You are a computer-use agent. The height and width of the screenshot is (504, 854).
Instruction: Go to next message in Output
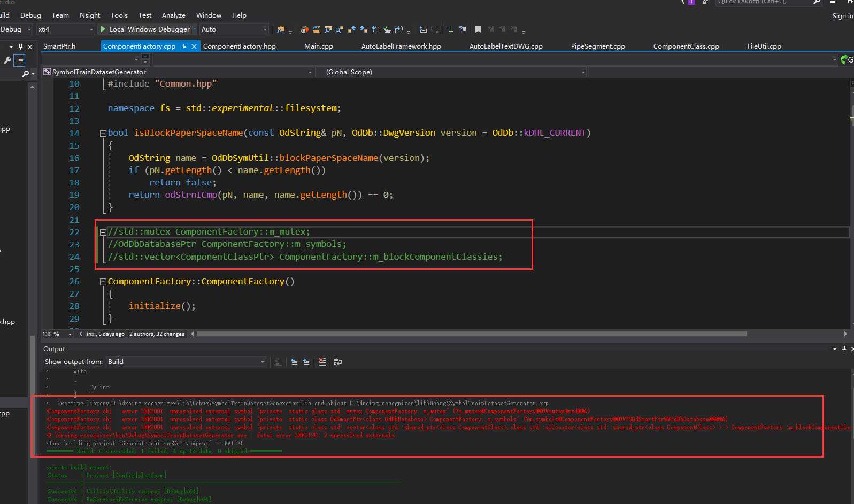306,362
